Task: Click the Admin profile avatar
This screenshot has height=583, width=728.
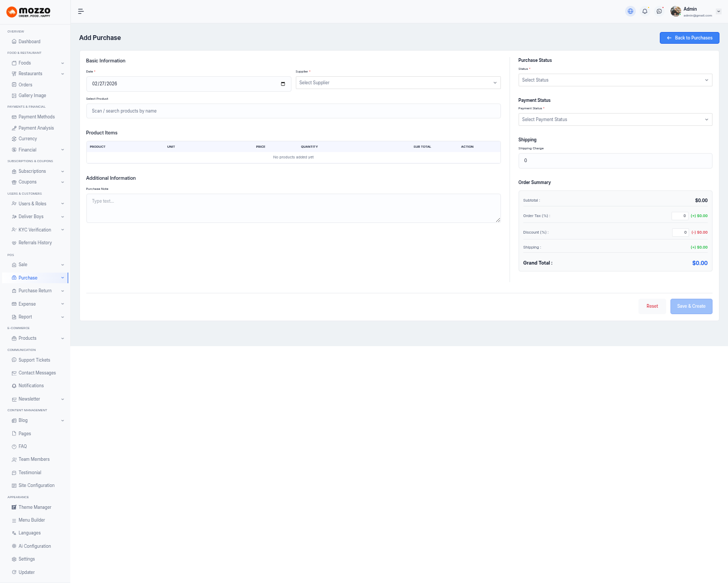Action: point(676,11)
